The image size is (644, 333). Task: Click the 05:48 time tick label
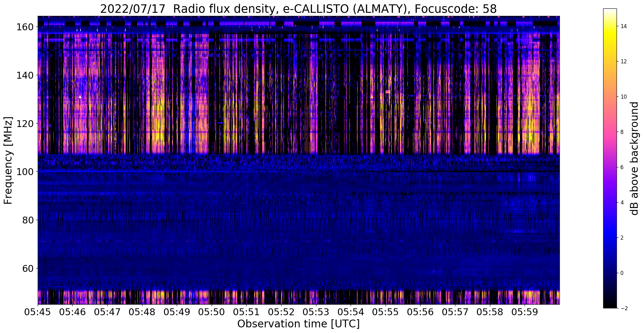142,312
